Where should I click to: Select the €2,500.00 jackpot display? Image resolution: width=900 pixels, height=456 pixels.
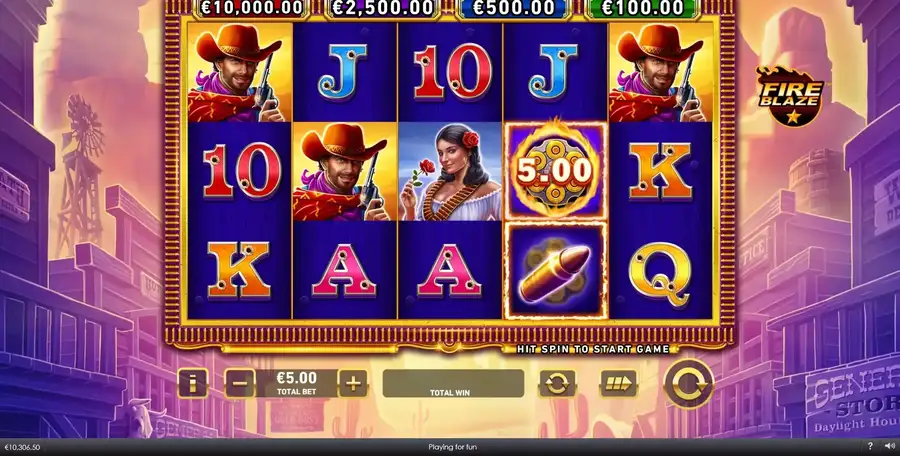(x=383, y=9)
